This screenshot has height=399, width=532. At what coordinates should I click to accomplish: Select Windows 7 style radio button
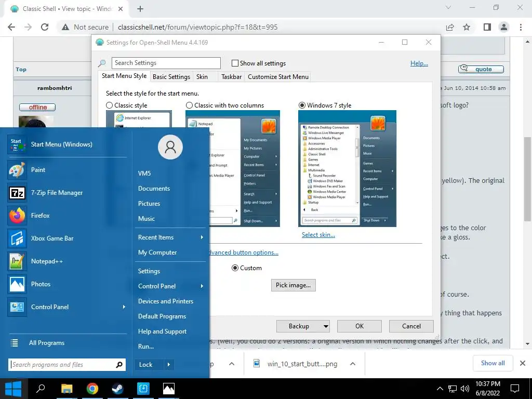coord(302,105)
